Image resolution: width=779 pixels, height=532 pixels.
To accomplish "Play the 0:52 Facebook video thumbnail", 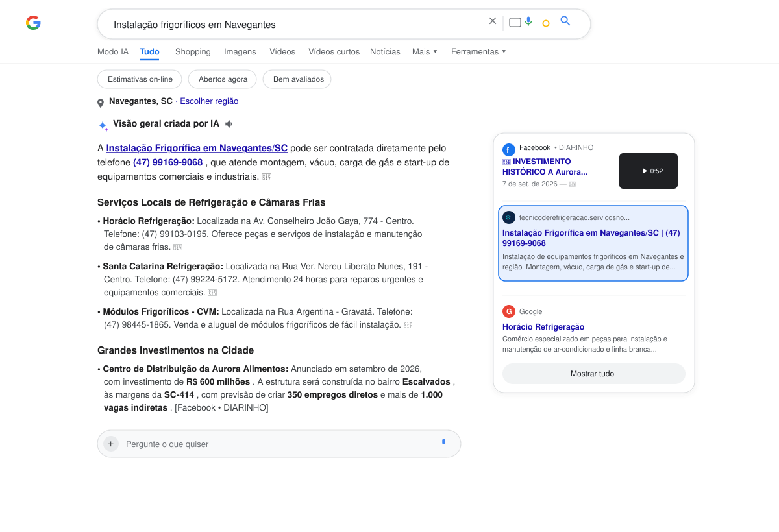I will click(x=649, y=171).
